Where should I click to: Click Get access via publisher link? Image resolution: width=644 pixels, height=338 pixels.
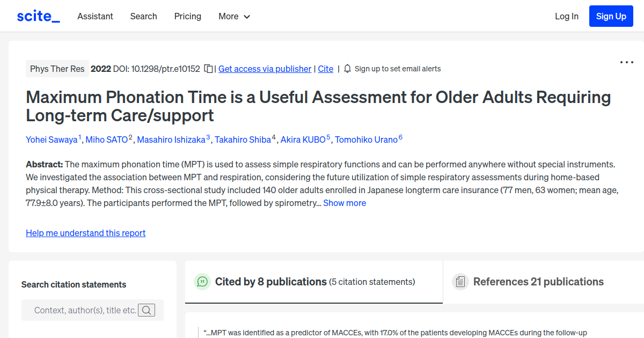coord(265,69)
